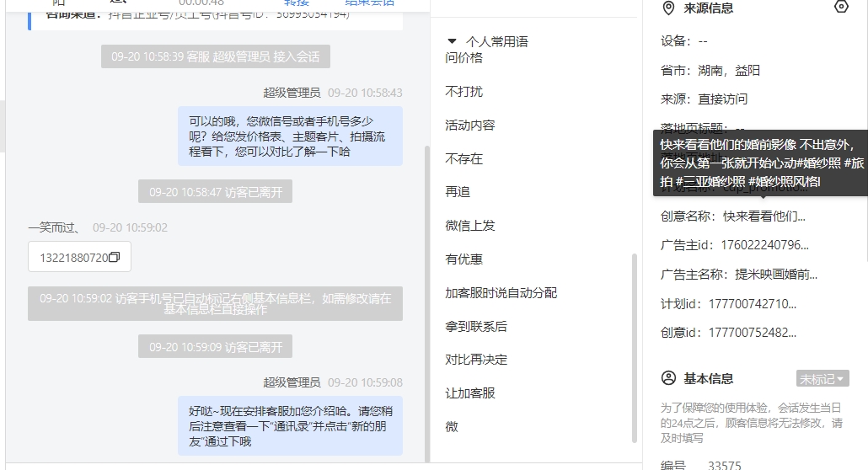Select the quick phrase 有优惠

pyautogui.click(x=463, y=259)
